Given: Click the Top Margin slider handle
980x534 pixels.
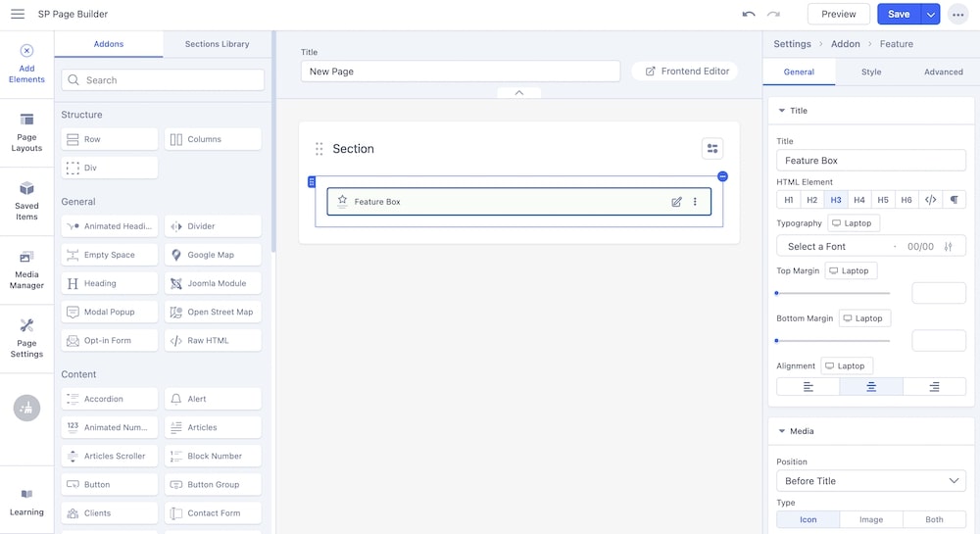Looking at the screenshot, I should 776,293.
